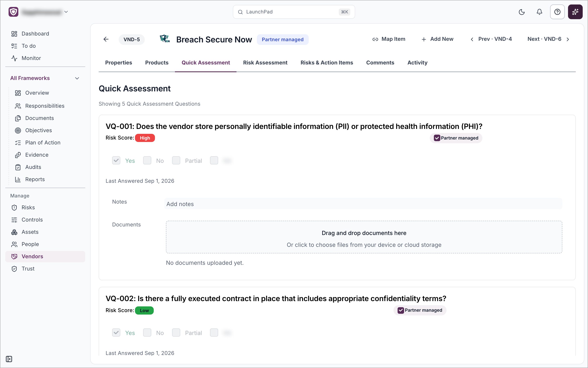Open Trust page
This screenshot has width=588, height=368.
(x=45, y=268)
